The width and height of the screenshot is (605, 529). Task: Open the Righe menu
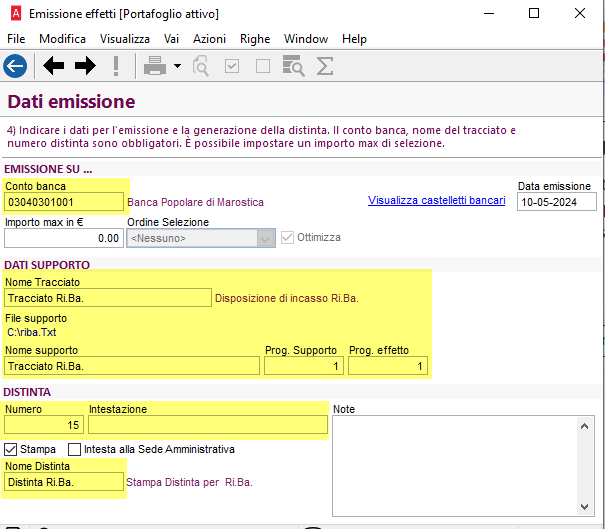255,39
